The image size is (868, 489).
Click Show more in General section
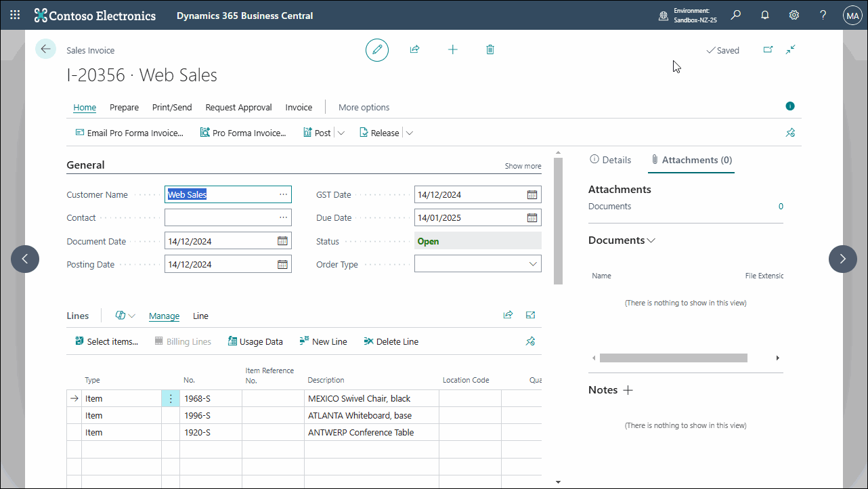[x=523, y=166]
